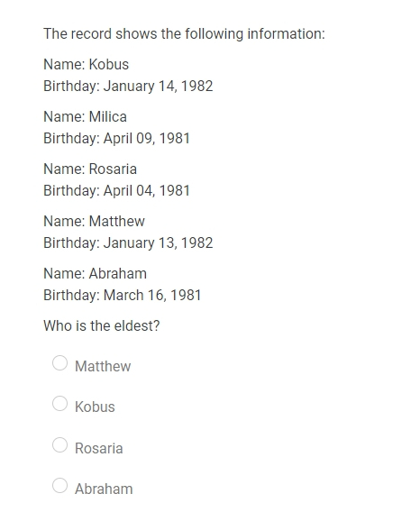
Task: Click the 'Birthday: January 14, 1982' line
Action: click(x=128, y=87)
